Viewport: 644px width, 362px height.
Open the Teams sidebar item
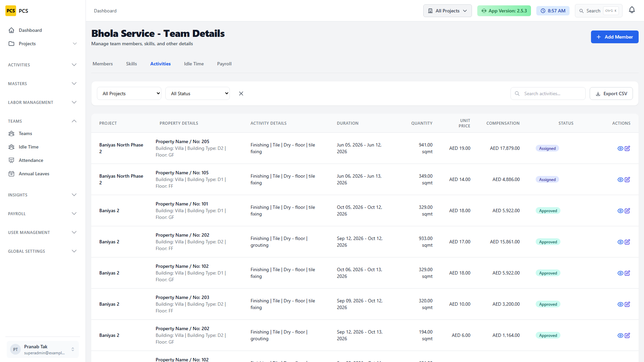[43, 133]
